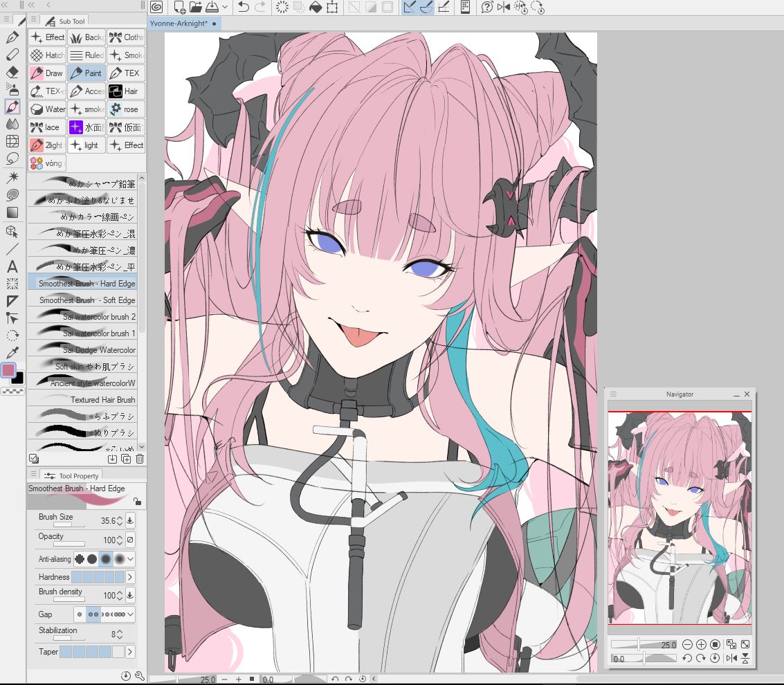Open the Clip Studio Tabmate smartphone icon

tap(465, 7)
